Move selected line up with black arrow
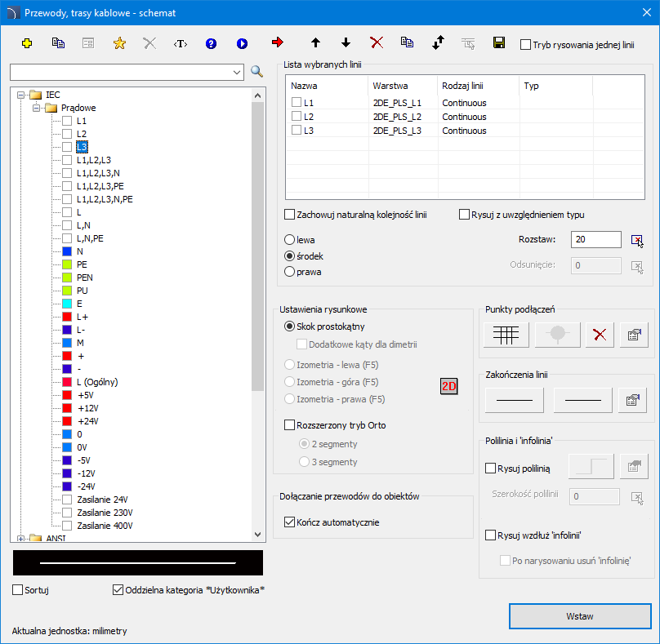The image size is (660, 644). [x=316, y=42]
